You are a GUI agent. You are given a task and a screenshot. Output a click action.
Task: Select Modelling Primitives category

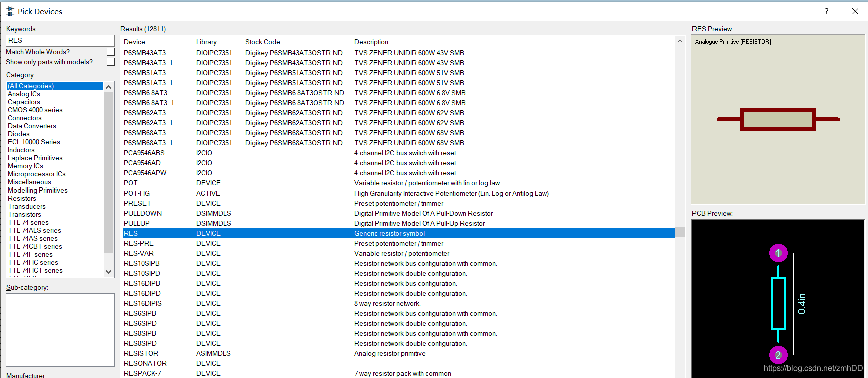tap(55, 190)
